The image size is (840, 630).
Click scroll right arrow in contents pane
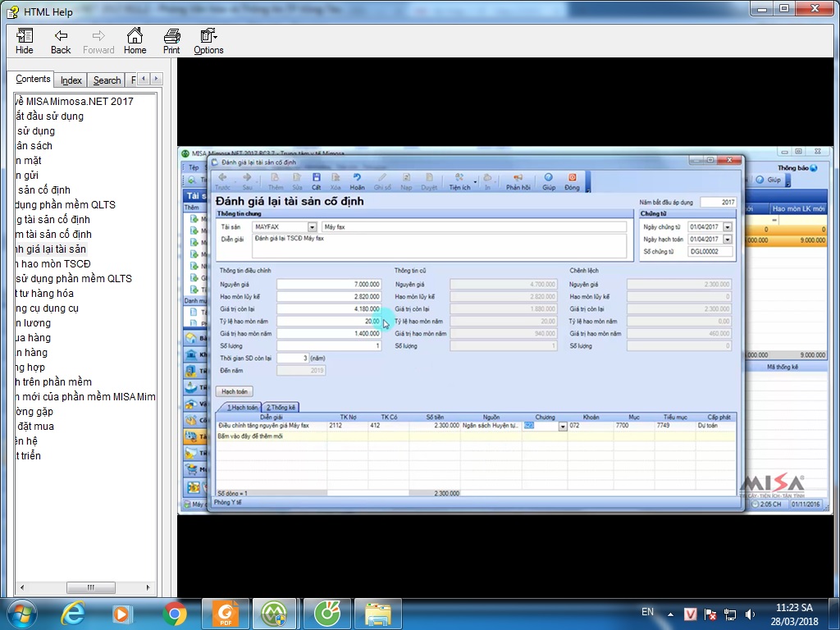(148, 587)
